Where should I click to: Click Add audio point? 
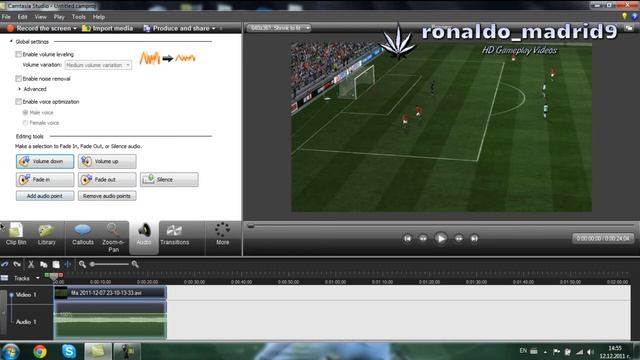coord(45,196)
